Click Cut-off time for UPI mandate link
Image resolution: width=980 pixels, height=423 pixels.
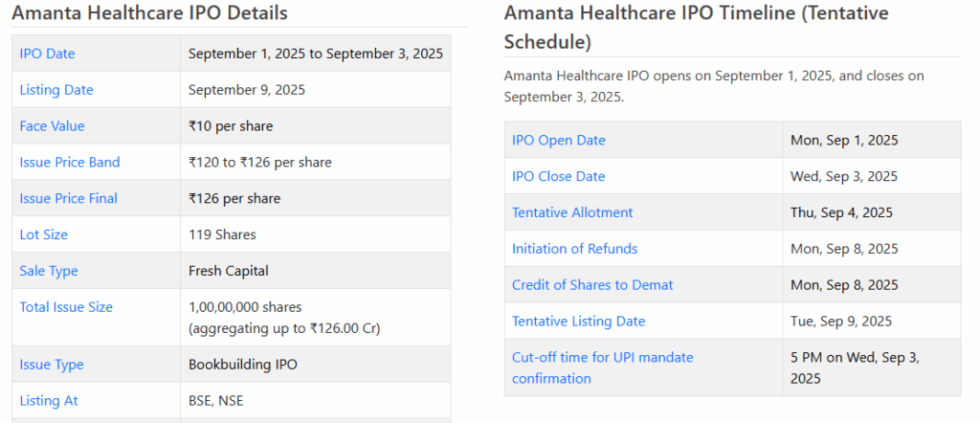point(602,358)
